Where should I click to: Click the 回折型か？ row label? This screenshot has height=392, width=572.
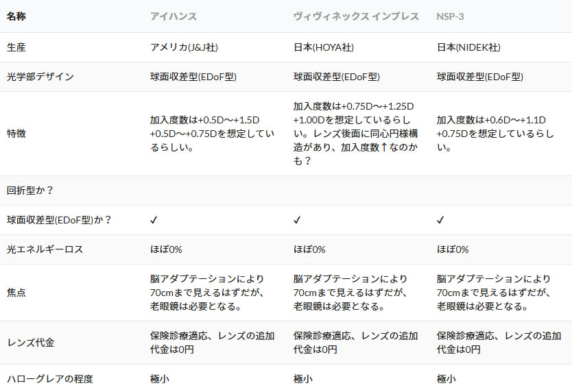point(31,191)
